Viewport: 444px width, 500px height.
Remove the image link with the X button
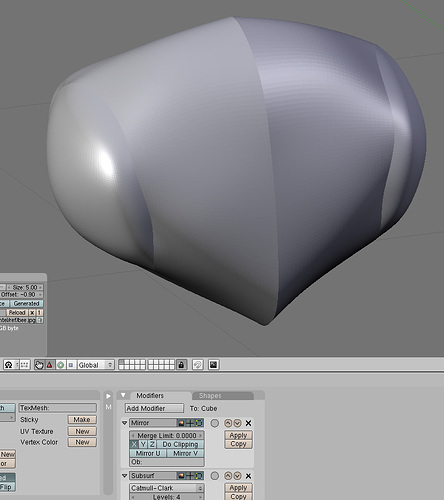32,313
